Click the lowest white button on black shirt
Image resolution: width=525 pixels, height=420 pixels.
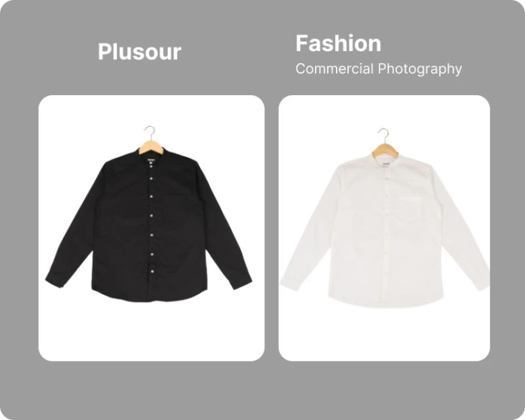[x=152, y=271]
